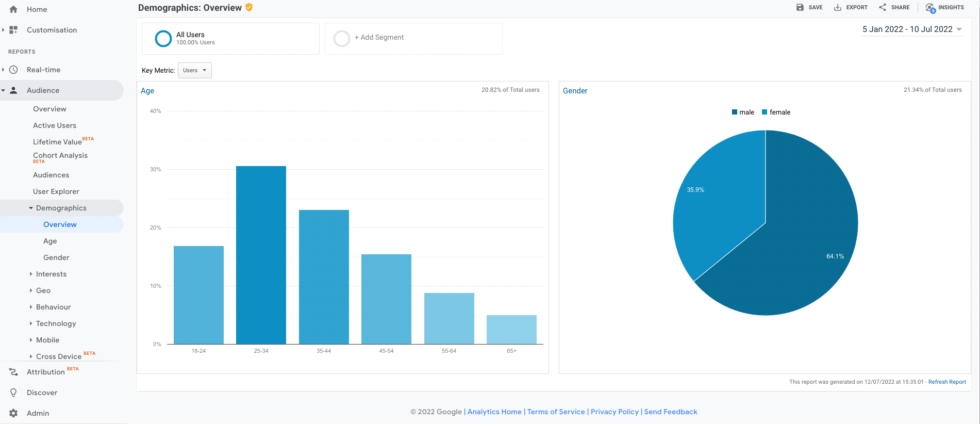The height and width of the screenshot is (424, 980).
Task: Select Gender under Demographics
Action: (56, 257)
